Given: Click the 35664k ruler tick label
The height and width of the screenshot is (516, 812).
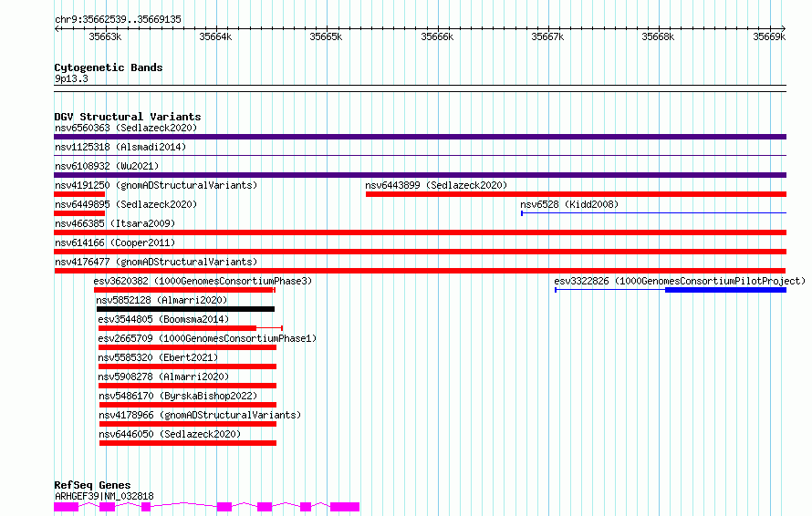Looking at the screenshot, I should [x=215, y=36].
